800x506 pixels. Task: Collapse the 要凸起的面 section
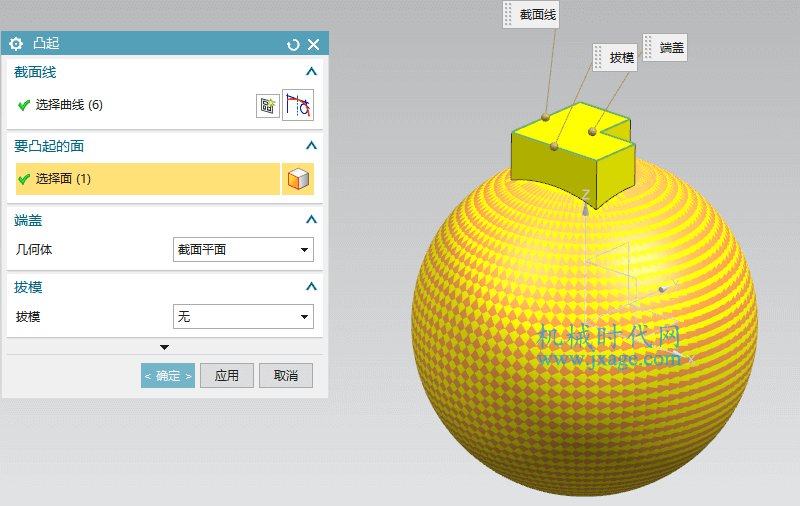click(311, 146)
